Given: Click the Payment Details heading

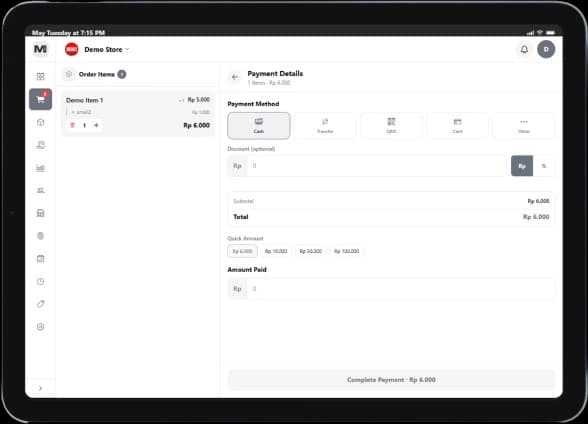Looking at the screenshot, I should pyautogui.click(x=275, y=73).
